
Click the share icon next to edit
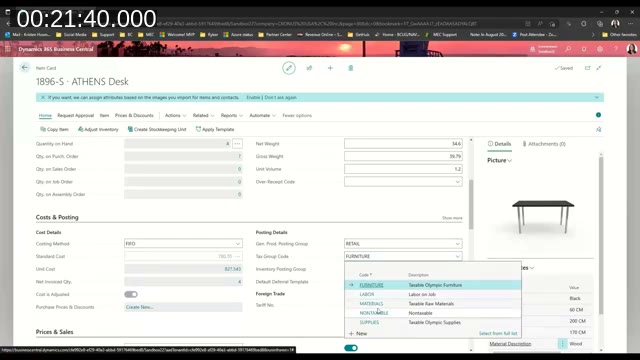(309, 68)
